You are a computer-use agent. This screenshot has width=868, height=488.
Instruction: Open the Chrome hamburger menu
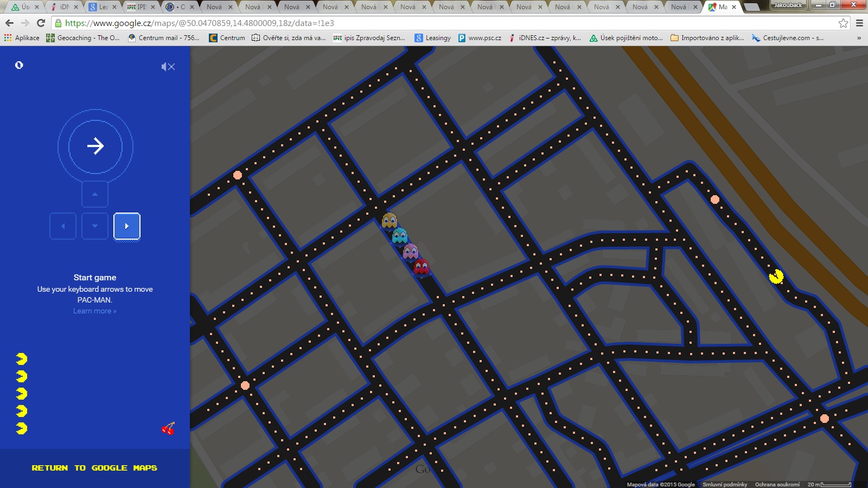tap(859, 23)
